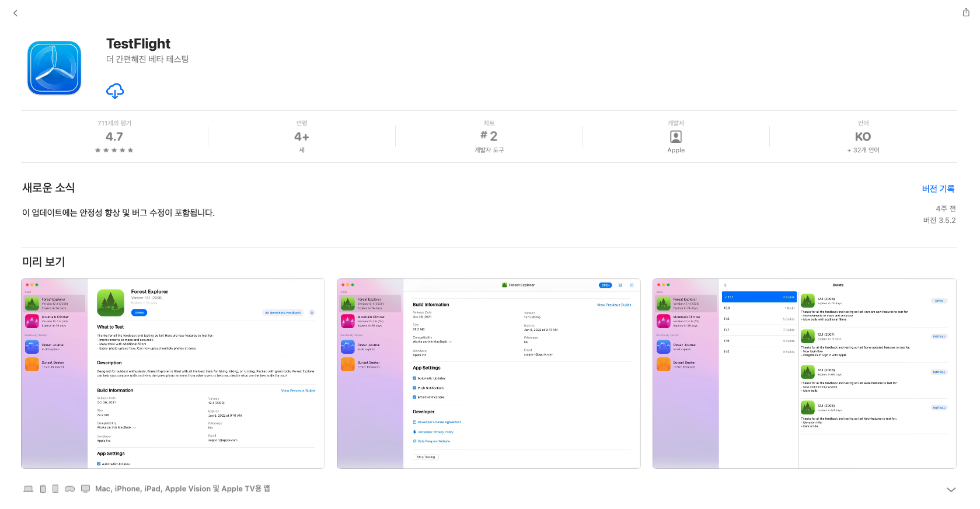Viewport: 980px width, 509px height.
Task: Open the TestFlight app icon
Action: coord(54,68)
